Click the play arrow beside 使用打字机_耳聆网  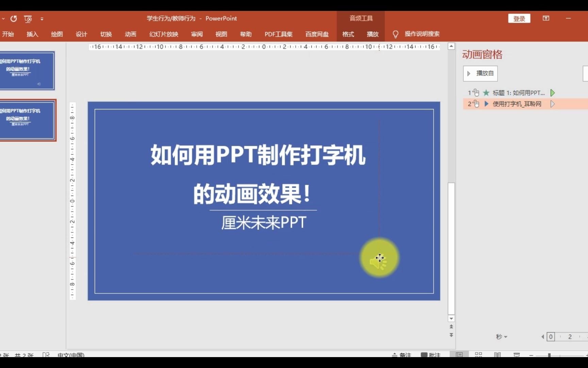tap(552, 104)
